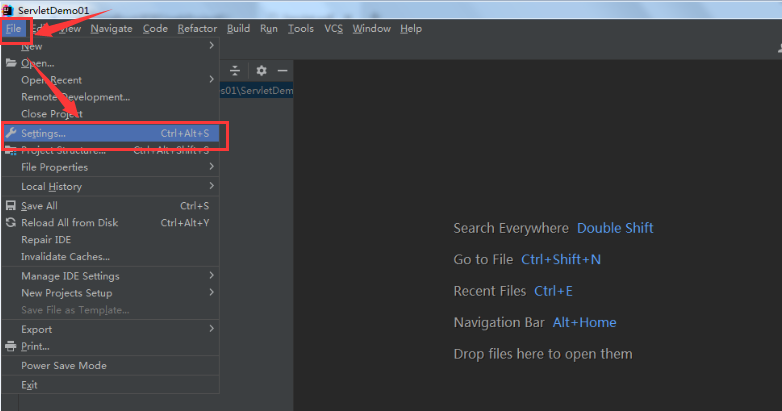Choose Print... menu item
Viewport: 782px width, 411px height.
click(x=111, y=347)
